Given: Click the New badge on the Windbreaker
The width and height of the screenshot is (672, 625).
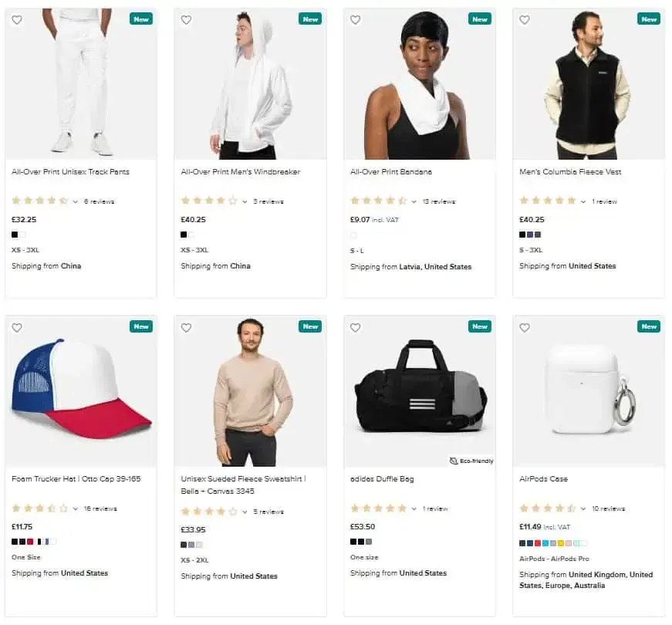Looking at the screenshot, I should coord(310,19).
